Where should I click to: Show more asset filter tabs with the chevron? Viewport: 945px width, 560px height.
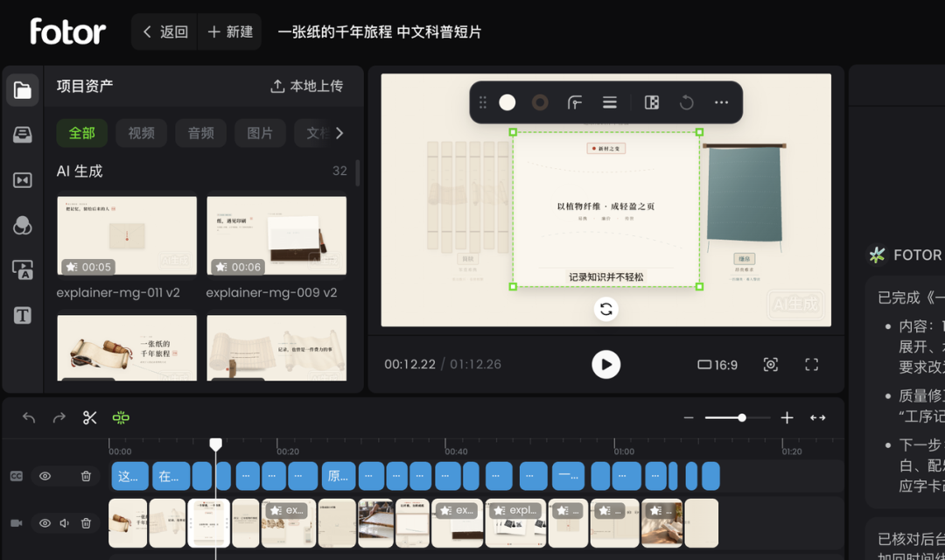339,133
